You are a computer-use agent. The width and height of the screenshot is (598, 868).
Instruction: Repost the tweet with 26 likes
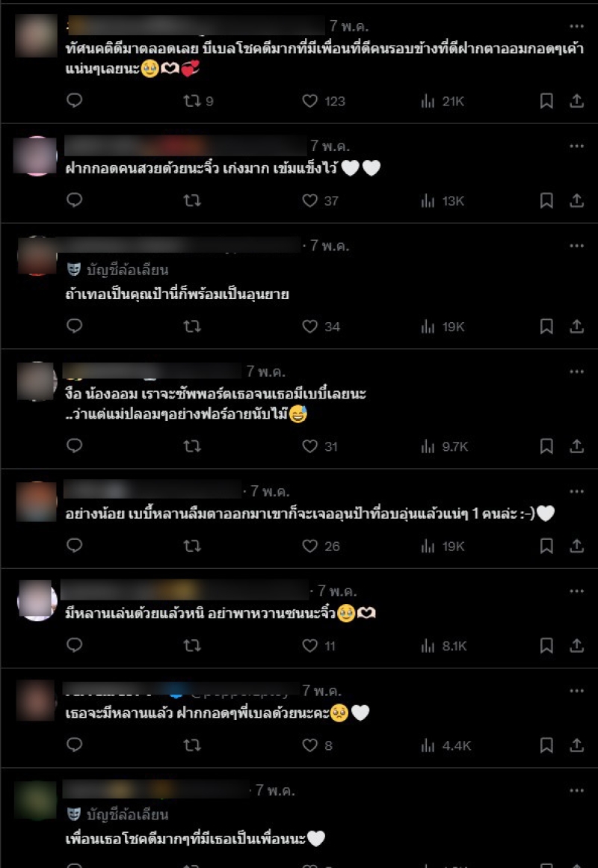[192, 546]
